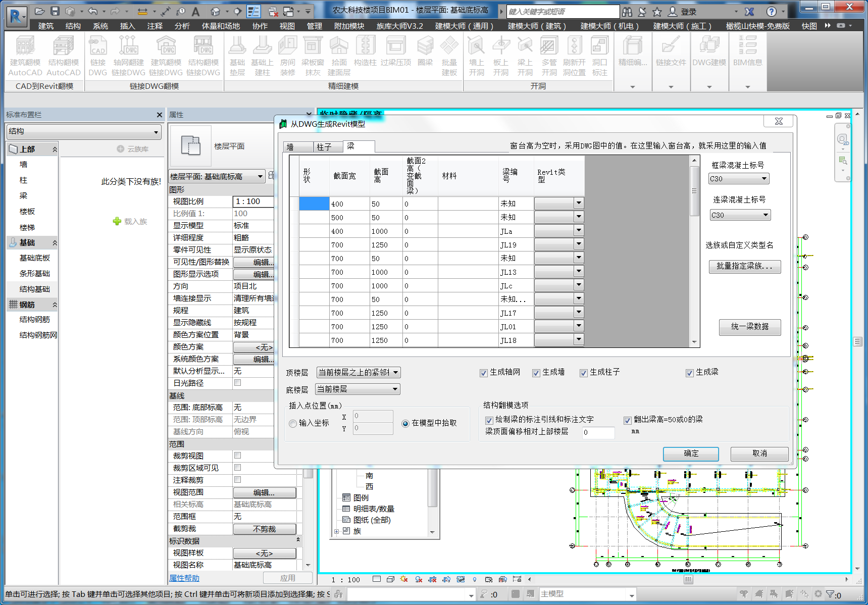Click 多管开洞 ribbon tool
The height and width of the screenshot is (605, 868).
[549, 56]
